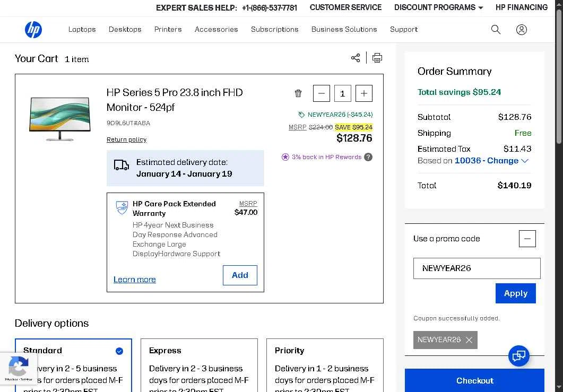The height and width of the screenshot is (392, 563).
Task: Click the delivery truck icon
Action: click(x=122, y=165)
